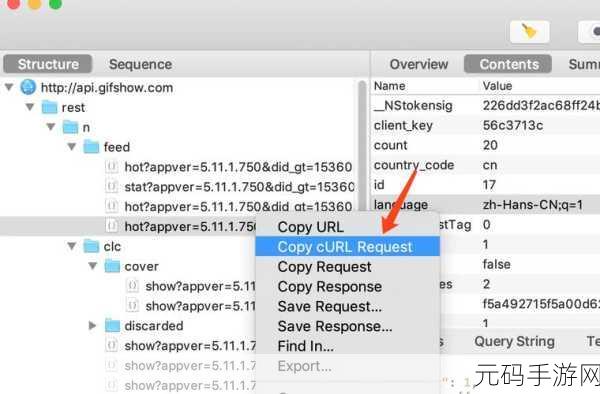Click the rest folder icon
Screen dimensions: 600x394
coord(49,107)
